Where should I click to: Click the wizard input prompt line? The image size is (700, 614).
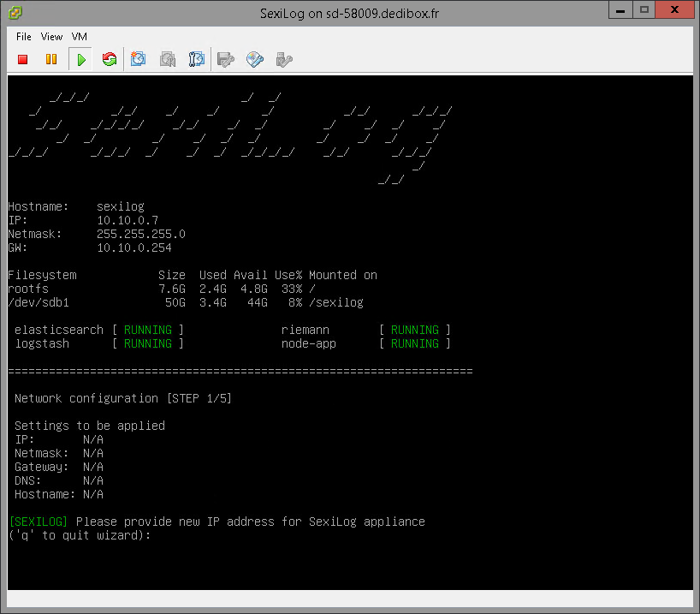[80, 535]
